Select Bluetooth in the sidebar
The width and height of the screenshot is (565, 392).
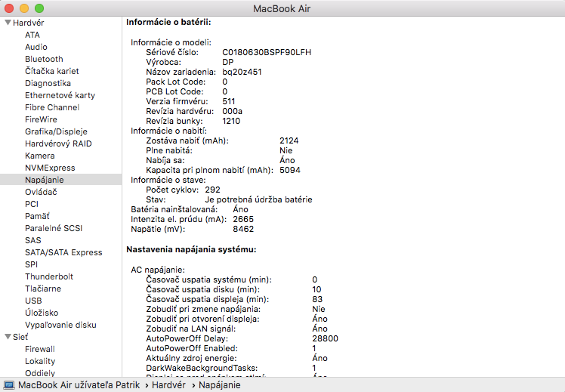pyautogui.click(x=44, y=59)
